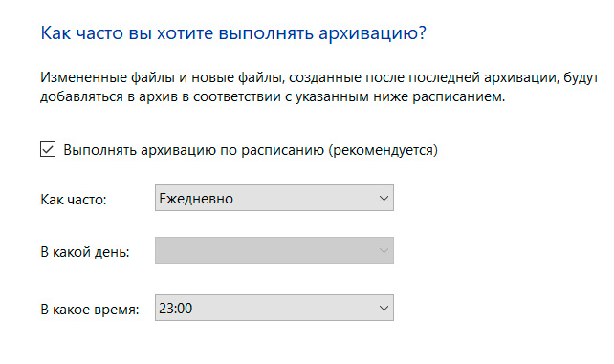The image size is (614, 364).
Task: Click the checkmark icon beside 'Выполнять архивацию'
Action: pos(48,149)
